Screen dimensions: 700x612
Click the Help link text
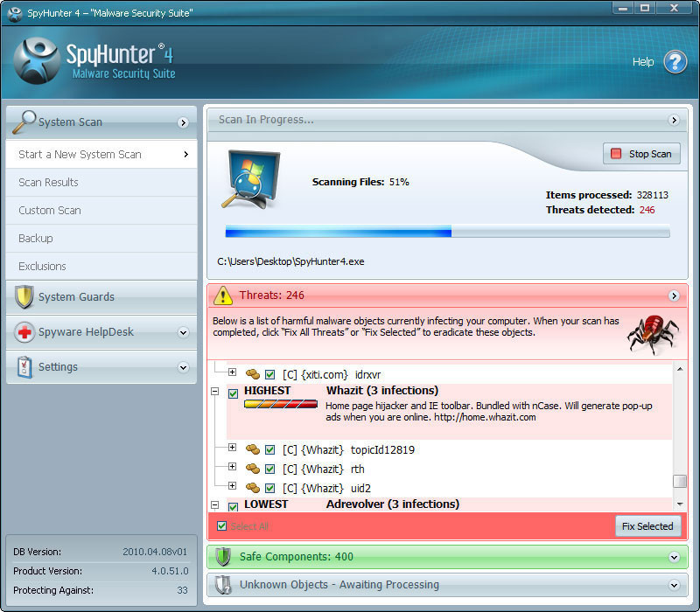pyautogui.click(x=643, y=61)
